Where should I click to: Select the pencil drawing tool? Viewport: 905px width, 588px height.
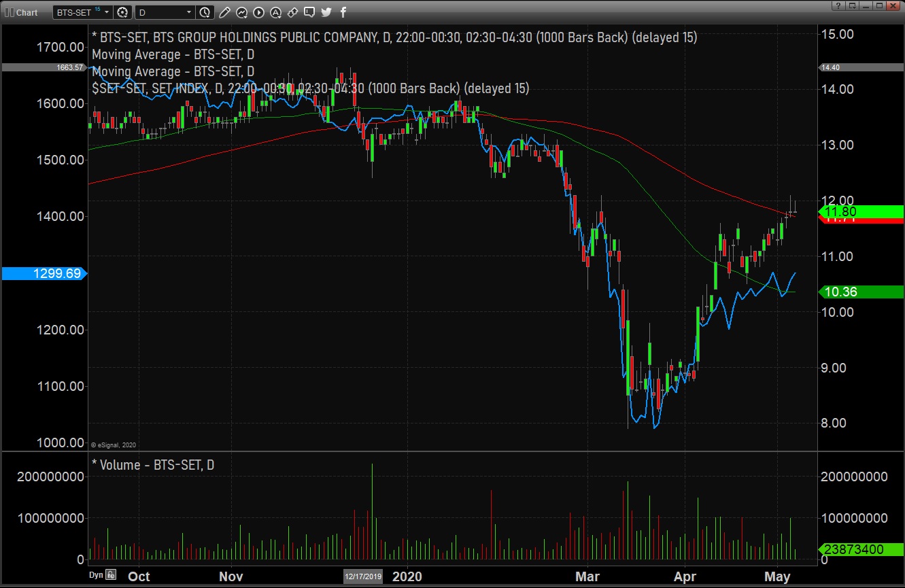(x=224, y=12)
